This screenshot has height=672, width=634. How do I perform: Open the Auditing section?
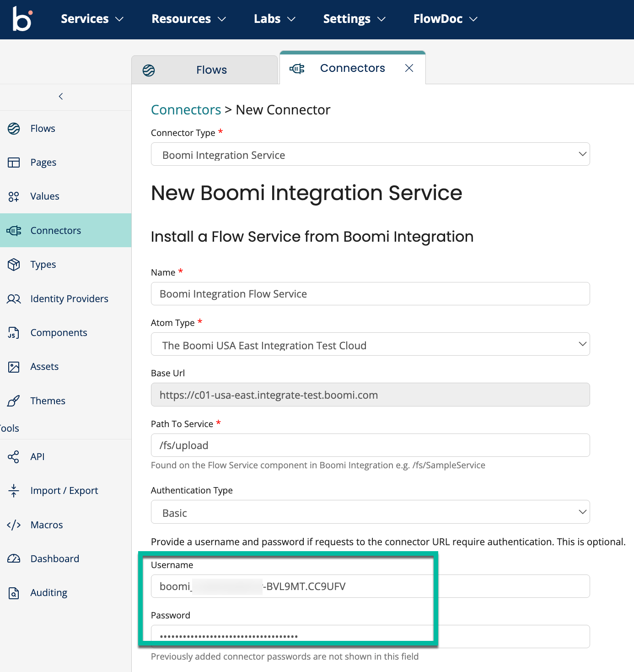[49, 592]
